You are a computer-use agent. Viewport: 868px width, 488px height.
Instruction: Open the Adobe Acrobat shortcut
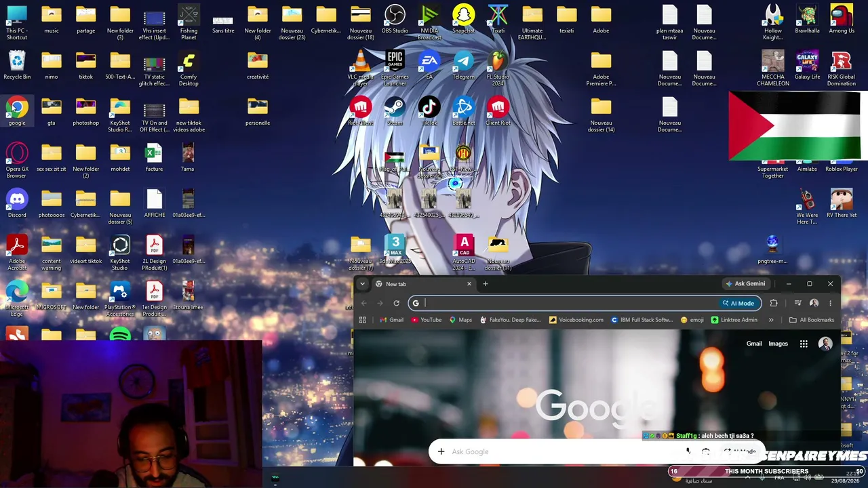click(17, 253)
